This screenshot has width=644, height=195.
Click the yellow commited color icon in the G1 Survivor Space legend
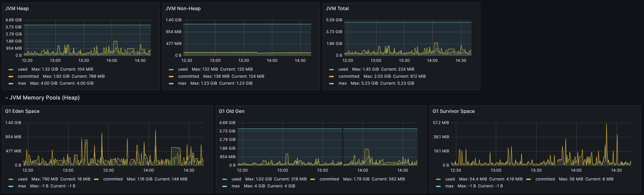tap(528, 179)
